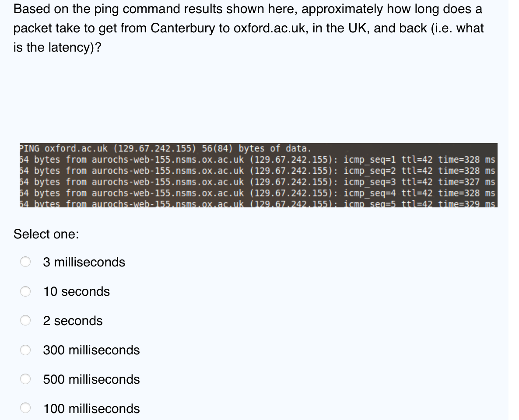The image size is (519, 420).
Task: Click the 300 milliseconds answer text
Action: 91,350
